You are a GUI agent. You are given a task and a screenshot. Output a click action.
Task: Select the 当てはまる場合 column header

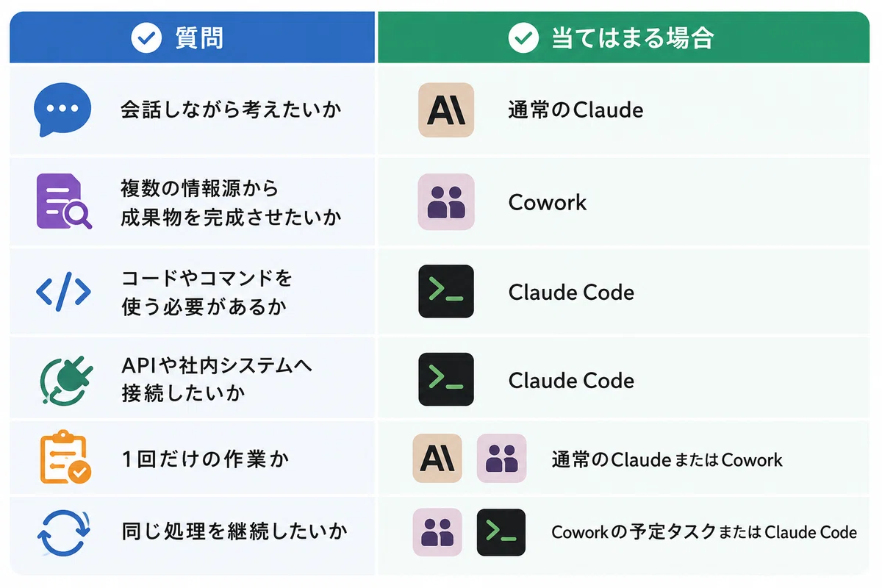(x=623, y=37)
